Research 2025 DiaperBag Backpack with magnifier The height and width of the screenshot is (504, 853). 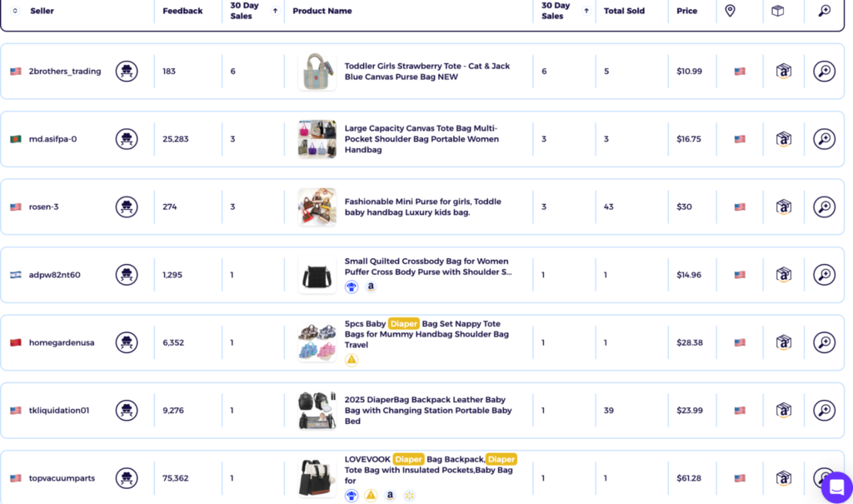point(824,411)
